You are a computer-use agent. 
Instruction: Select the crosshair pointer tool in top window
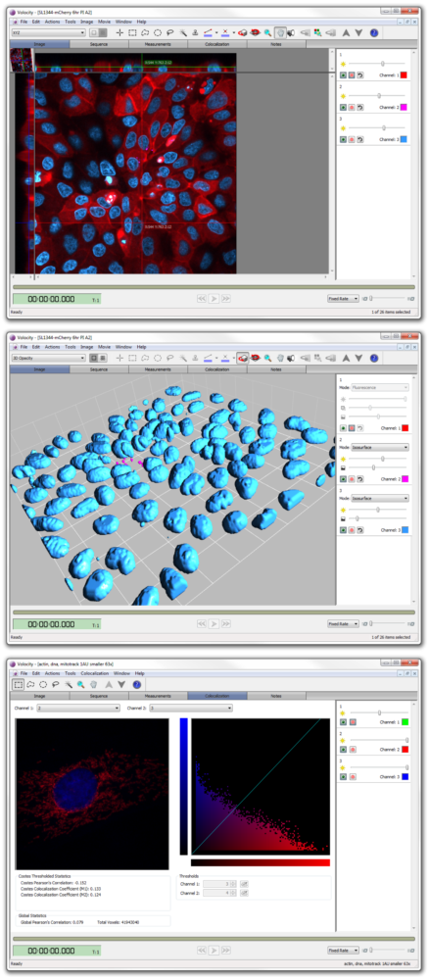119,32
